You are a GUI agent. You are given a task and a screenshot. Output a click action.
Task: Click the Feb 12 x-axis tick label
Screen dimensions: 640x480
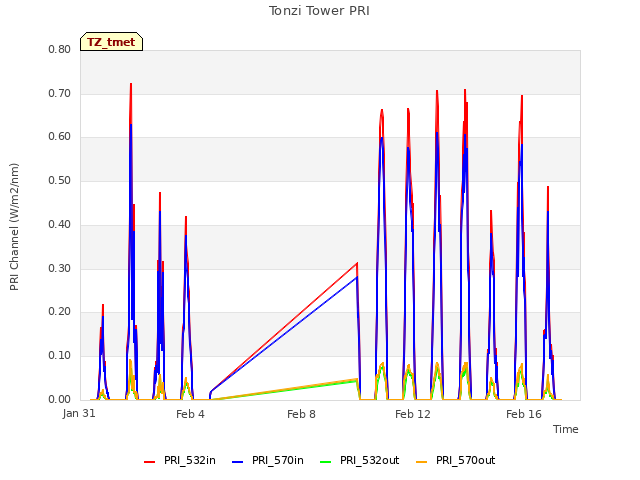(x=413, y=414)
